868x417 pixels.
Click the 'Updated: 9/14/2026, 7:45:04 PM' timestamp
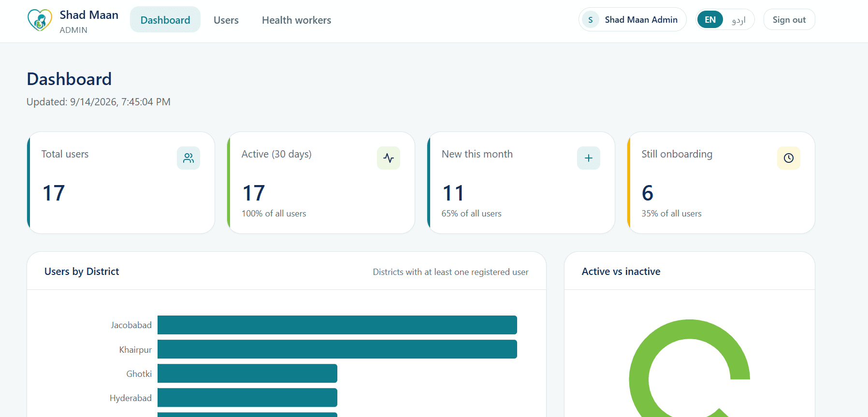click(99, 102)
